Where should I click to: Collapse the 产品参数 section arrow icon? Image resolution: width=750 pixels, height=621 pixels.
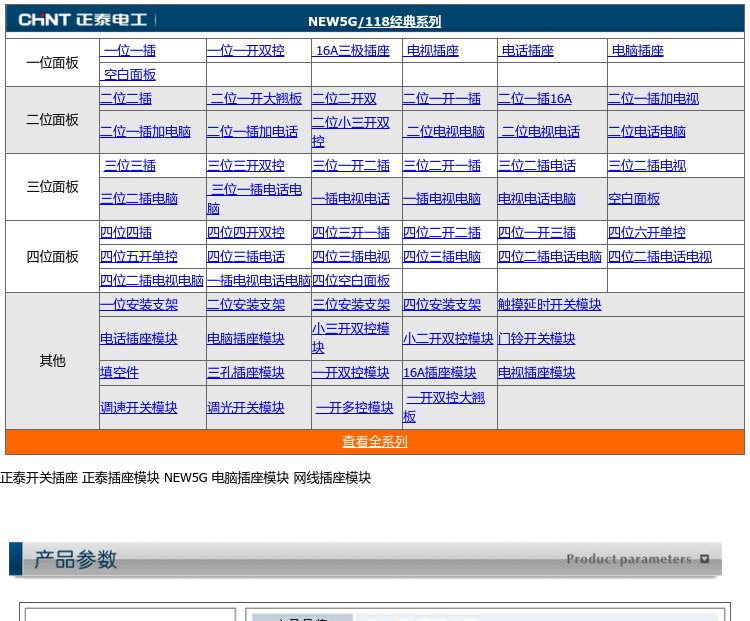(704, 559)
